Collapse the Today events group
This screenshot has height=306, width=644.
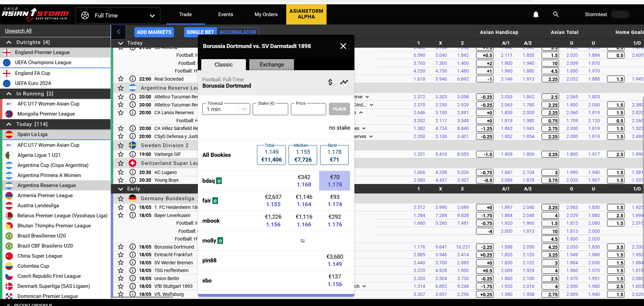point(120,43)
